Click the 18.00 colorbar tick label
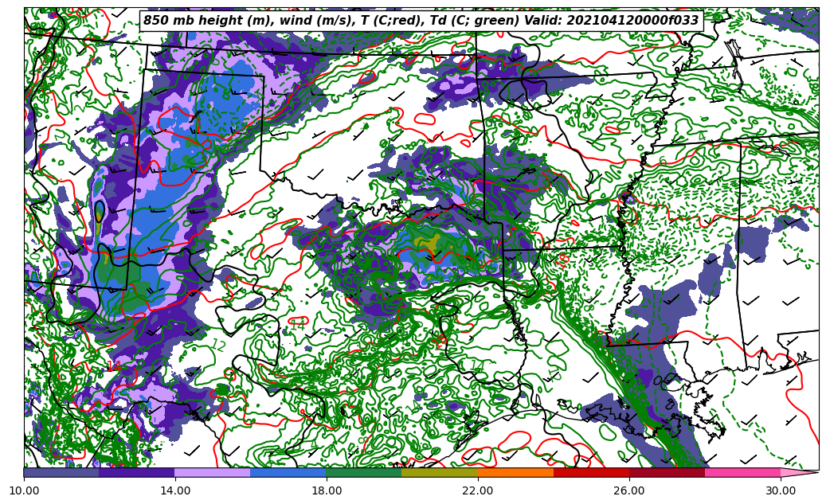Image resolution: width=826 pixels, height=504 pixels. (327, 490)
